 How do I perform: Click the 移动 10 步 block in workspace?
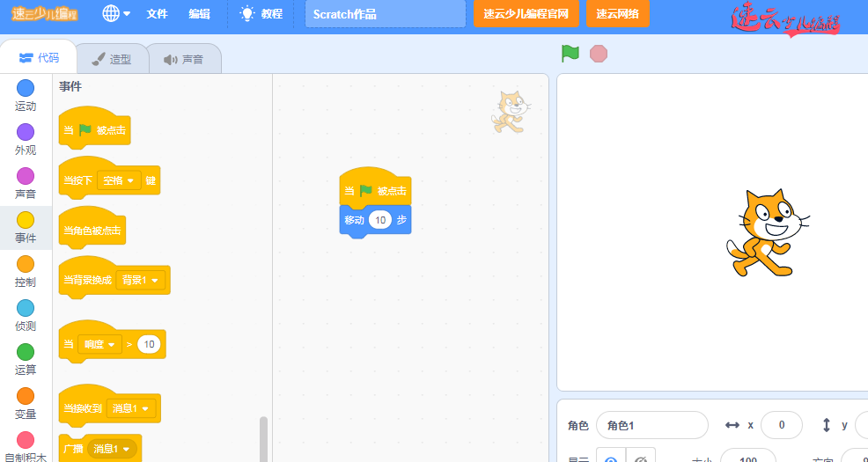pyautogui.click(x=375, y=221)
